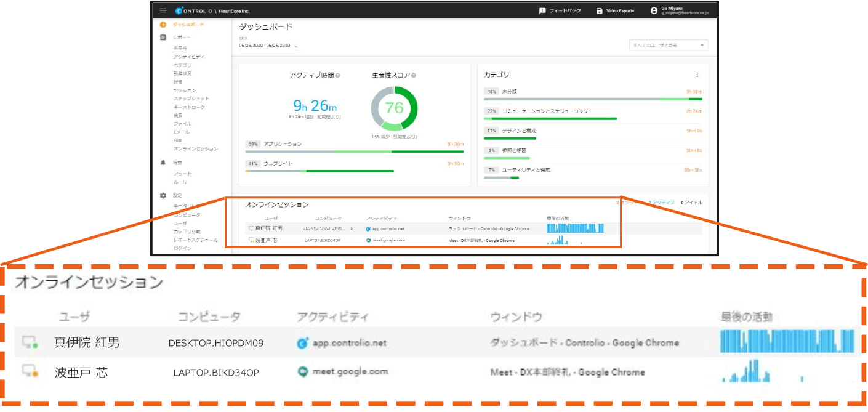This screenshot has height=412, width=868.
Task: Expand the レポート section in sidebar
Action: tap(182, 38)
